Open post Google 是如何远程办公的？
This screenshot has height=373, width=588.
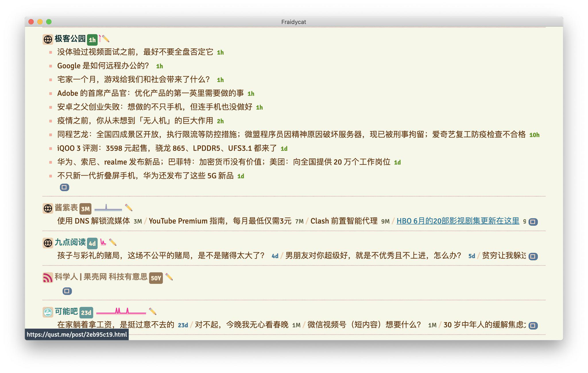click(x=103, y=66)
